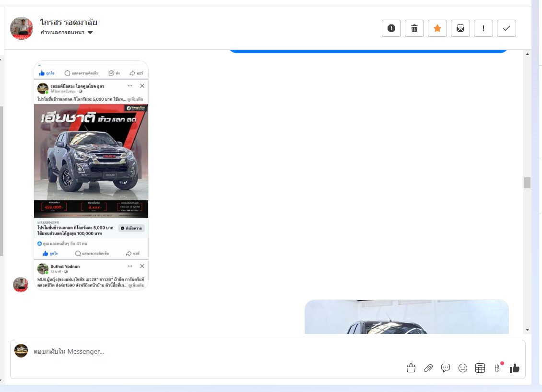This screenshot has width=542, height=392.
Task: Open the shopping bag products icon
Action: 411,368
